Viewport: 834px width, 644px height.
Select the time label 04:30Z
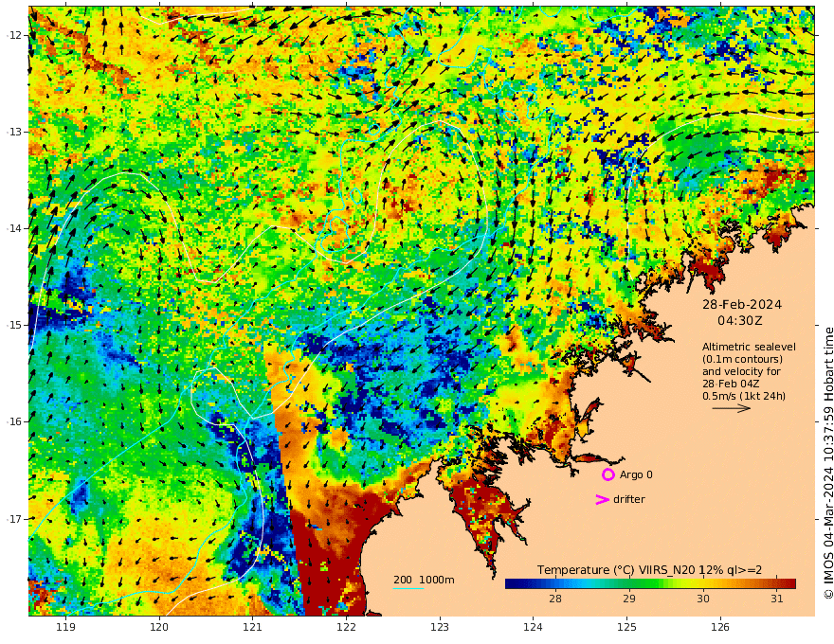coord(740,321)
